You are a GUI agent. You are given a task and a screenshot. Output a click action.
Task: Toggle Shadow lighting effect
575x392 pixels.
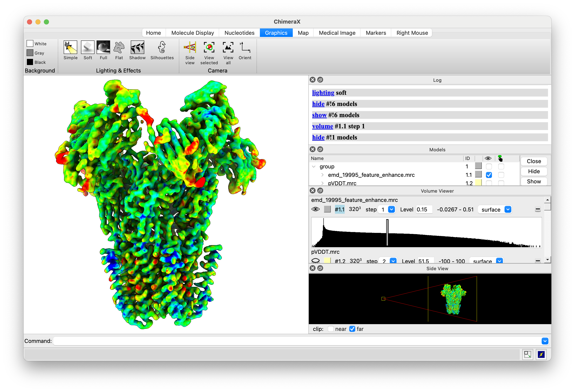coord(137,50)
